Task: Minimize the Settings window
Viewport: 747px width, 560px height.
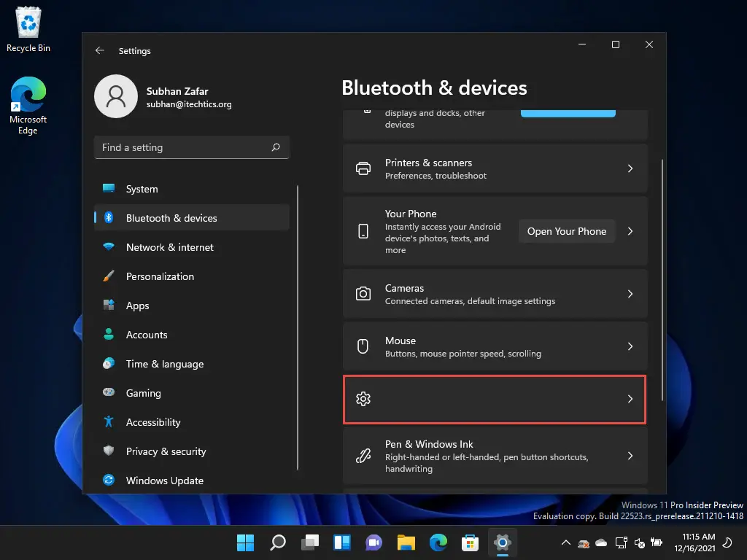Action: click(582, 44)
